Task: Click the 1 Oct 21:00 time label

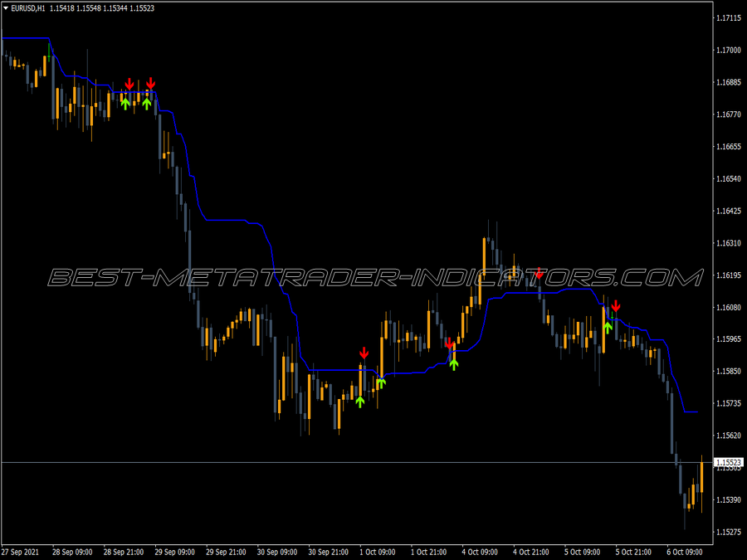Action: pos(429,552)
